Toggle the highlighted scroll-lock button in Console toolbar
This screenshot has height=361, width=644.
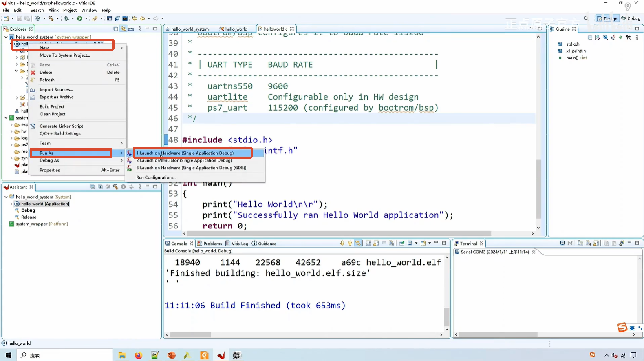[358, 243]
